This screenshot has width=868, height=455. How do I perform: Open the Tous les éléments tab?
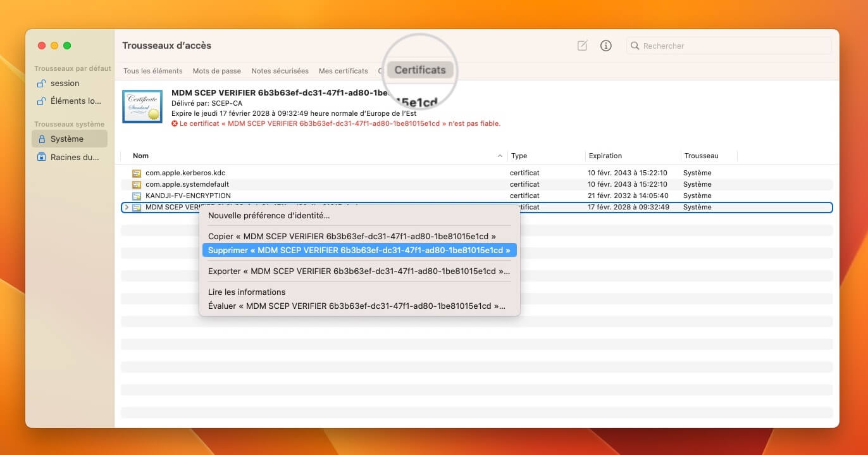[153, 71]
